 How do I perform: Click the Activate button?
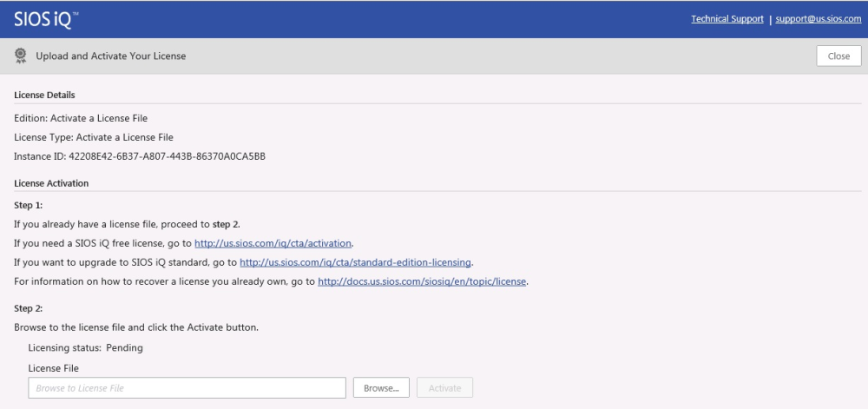tap(444, 388)
